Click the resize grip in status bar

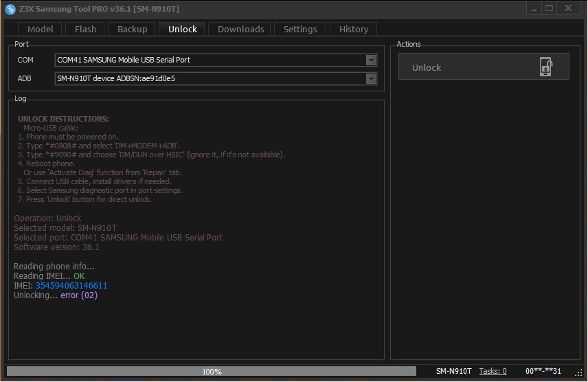578,372
